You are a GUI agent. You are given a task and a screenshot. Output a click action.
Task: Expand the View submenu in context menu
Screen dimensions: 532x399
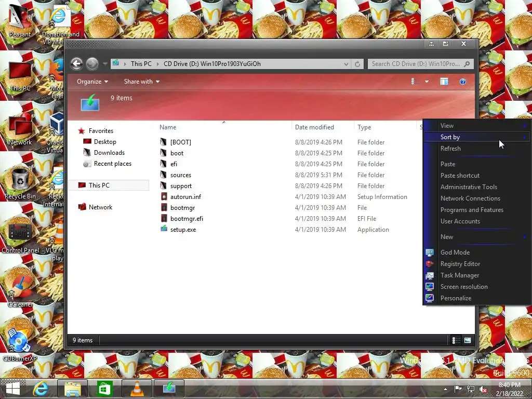point(477,126)
